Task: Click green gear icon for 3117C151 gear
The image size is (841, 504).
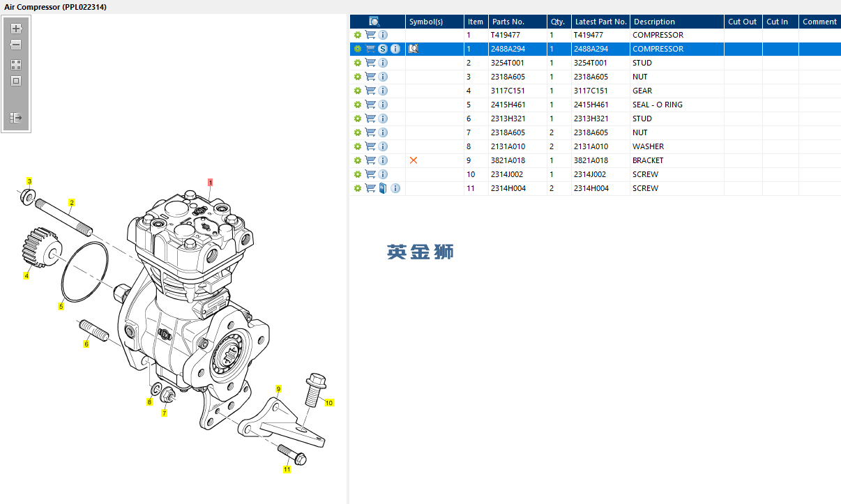Action: (x=358, y=91)
